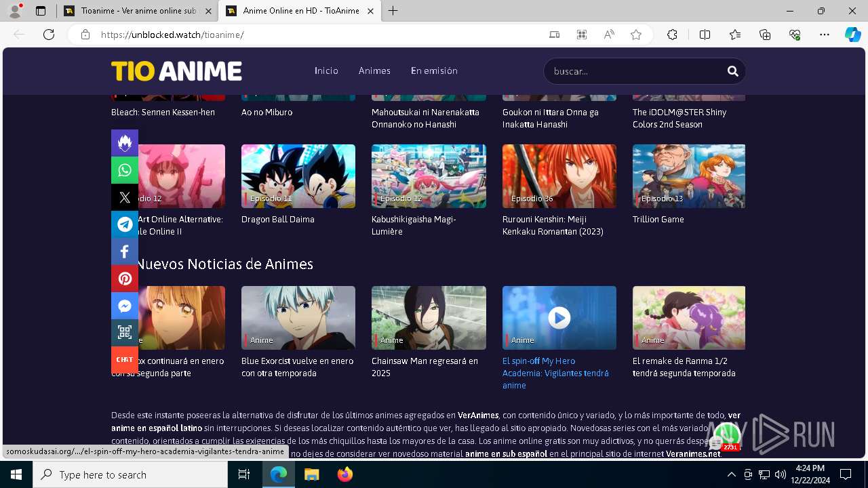
Task: Open Bleach: Sennen Kessen-hen link
Action: click(163, 113)
